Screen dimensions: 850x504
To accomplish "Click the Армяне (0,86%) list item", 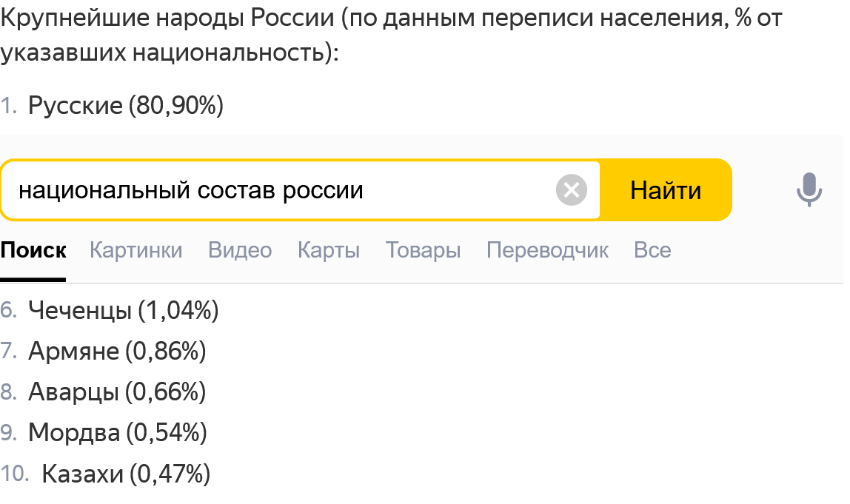I will pos(117,352).
